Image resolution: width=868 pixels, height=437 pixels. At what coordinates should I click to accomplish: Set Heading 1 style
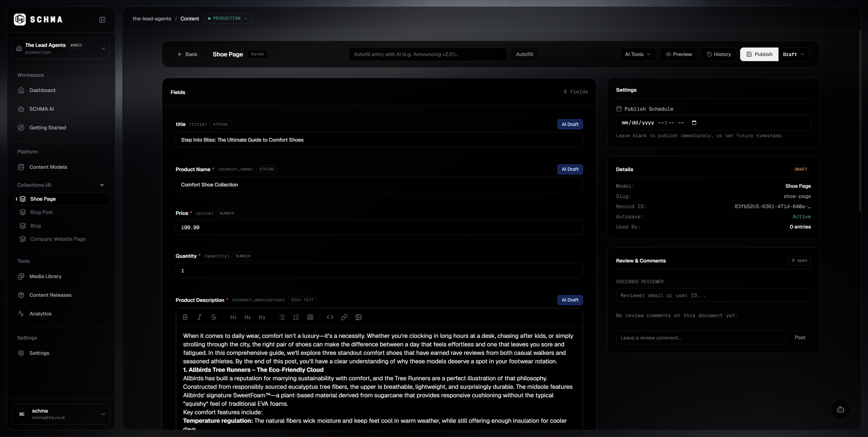click(x=233, y=317)
